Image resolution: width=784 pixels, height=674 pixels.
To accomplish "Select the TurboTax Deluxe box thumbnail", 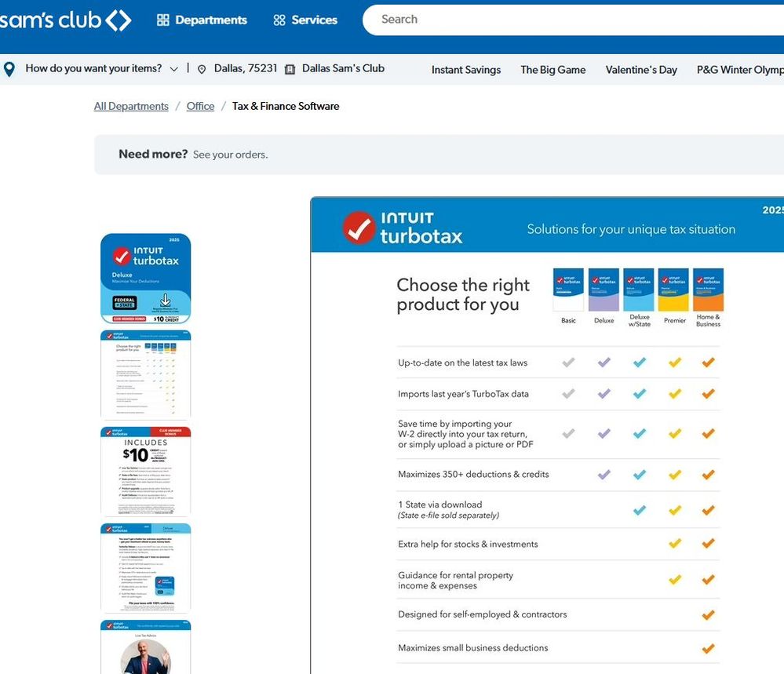I will click(146, 279).
